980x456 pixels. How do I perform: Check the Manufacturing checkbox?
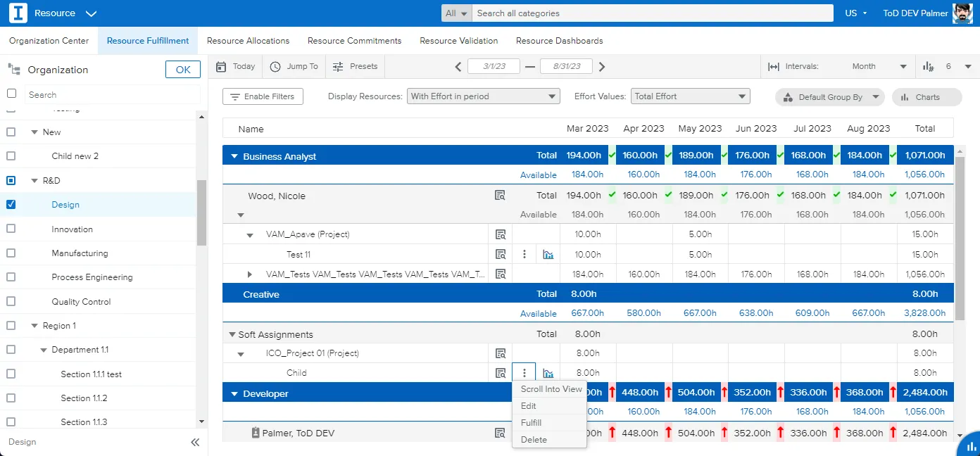(x=11, y=253)
